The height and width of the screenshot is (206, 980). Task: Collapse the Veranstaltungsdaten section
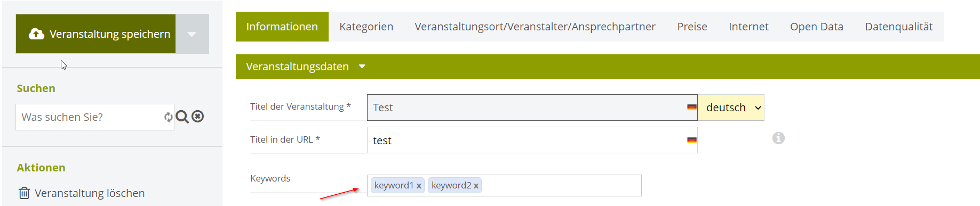[362, 67]
